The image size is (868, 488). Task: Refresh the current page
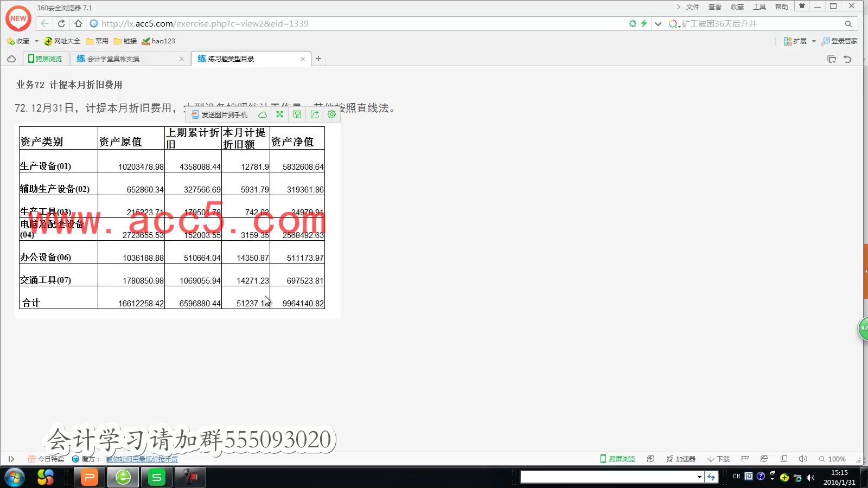point(61,23)
